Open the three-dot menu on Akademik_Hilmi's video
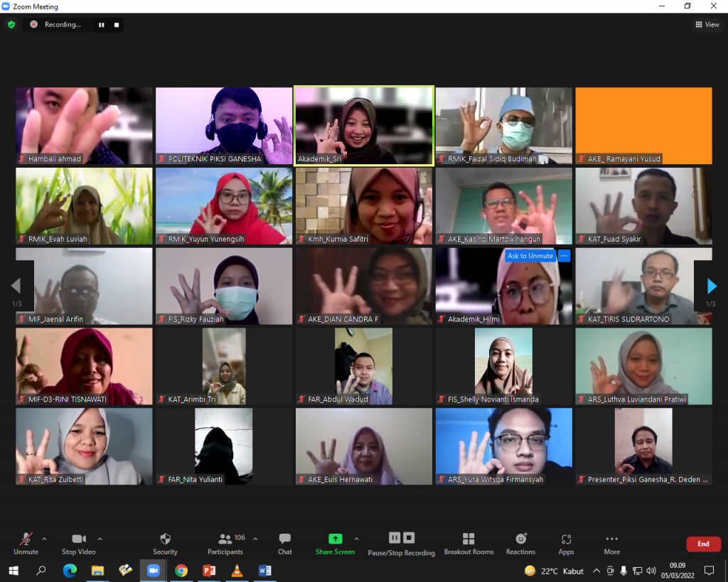This screenshot has height=582, width=728. 564,256
